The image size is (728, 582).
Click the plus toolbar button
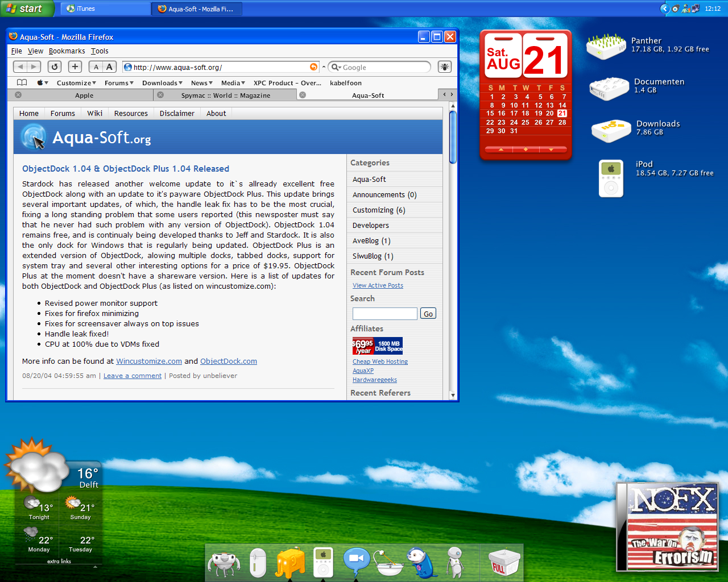click(75, 66)
